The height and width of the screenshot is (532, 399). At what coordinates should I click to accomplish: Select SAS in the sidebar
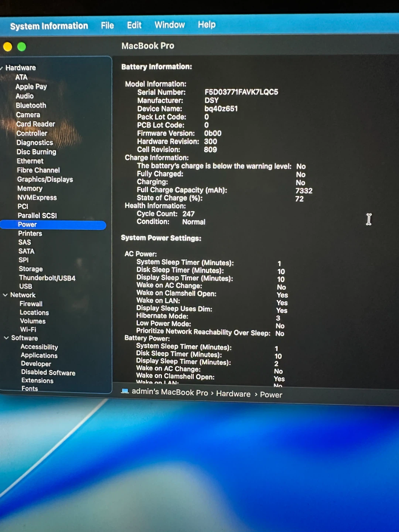pyautogui.click(x=24, y=242)
